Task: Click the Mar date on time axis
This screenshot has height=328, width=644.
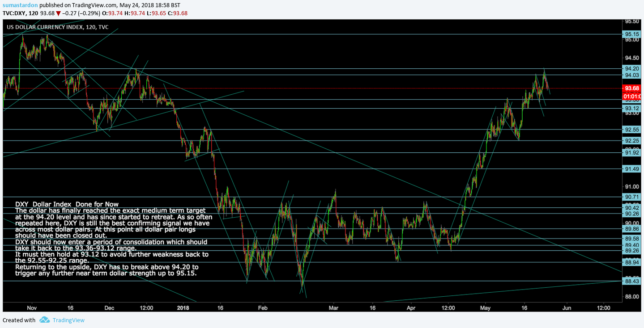Action: point(333,308)
